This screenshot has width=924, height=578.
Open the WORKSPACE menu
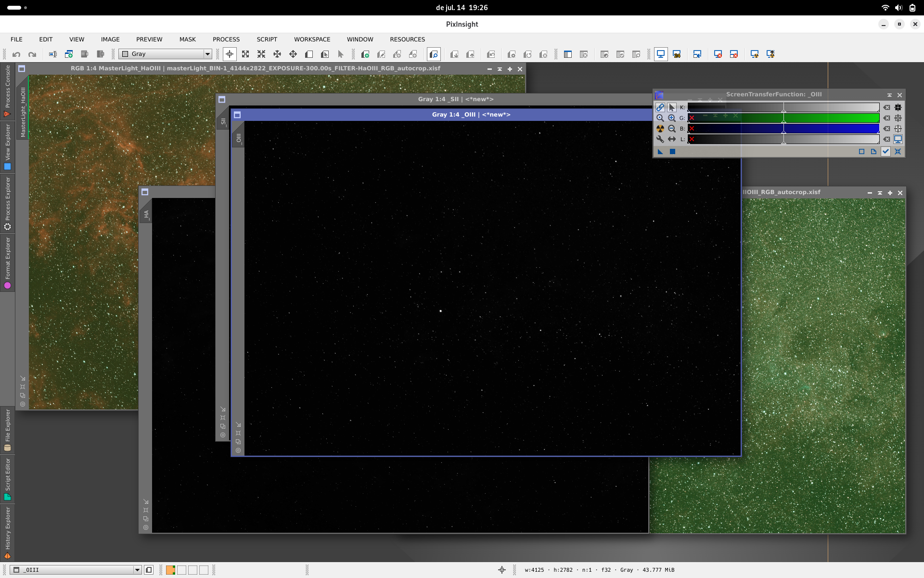(312, 39)
